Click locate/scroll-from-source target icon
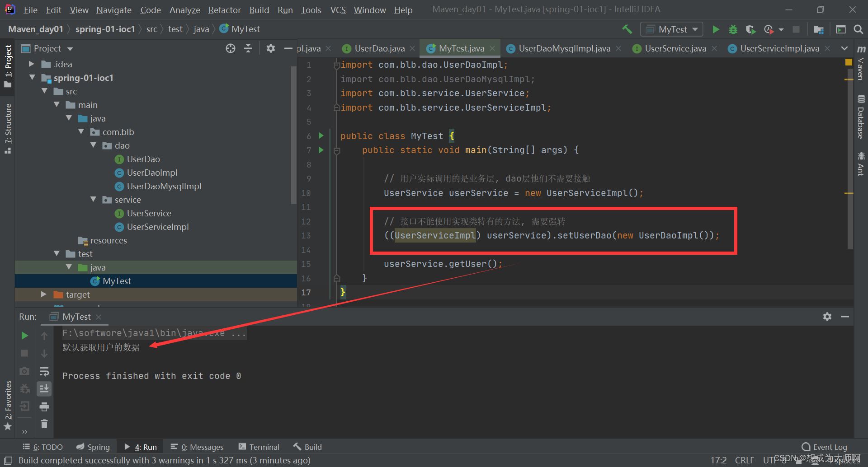The width and height of the screenshot is (868, 467). click(231, 48)
